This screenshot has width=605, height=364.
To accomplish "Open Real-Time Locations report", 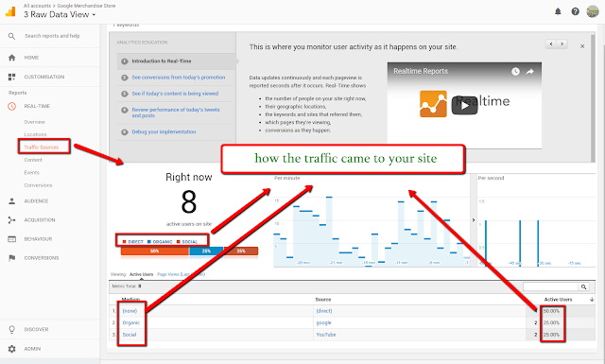I will 36,134.
